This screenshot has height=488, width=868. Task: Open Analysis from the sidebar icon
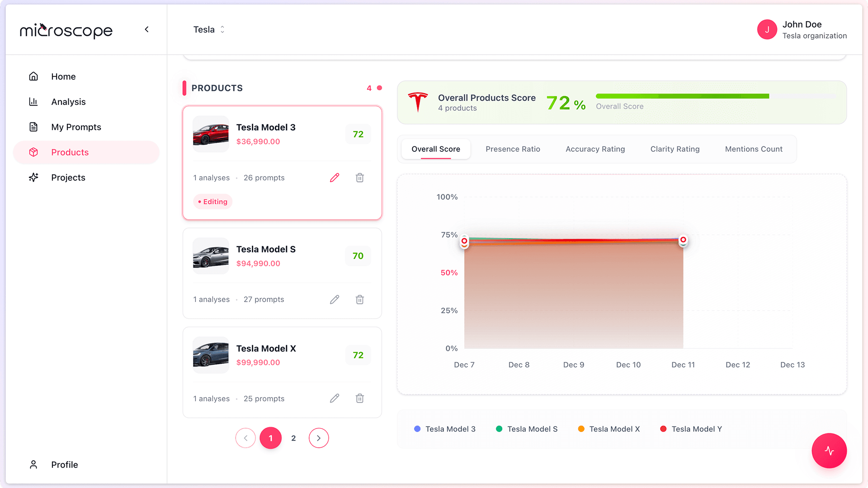point(33,102)
